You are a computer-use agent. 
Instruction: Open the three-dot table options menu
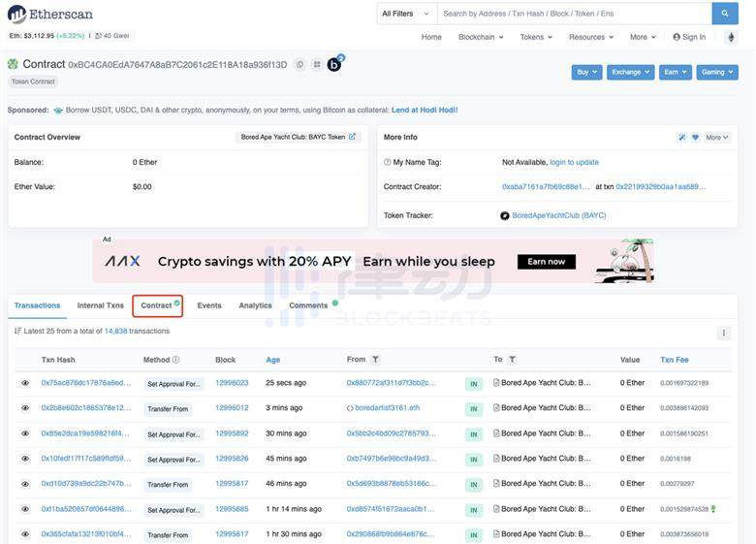(x=724, y=333)
